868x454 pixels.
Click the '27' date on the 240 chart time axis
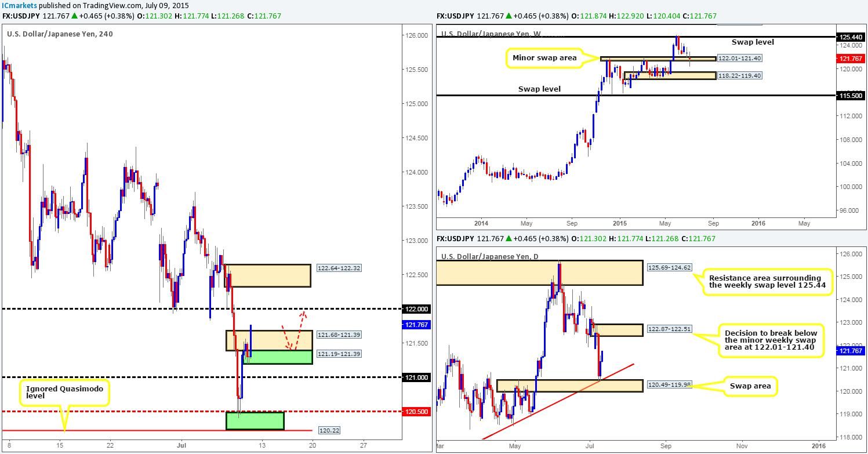click(x=363, y=445)
